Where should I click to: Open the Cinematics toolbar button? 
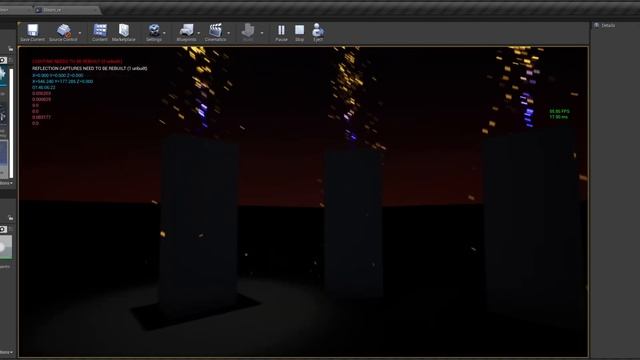tap(215, 33)
